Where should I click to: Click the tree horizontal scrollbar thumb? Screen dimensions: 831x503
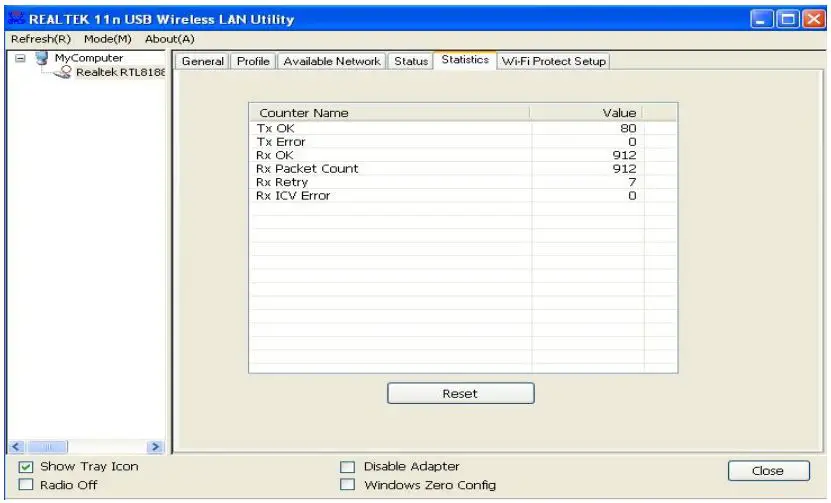pyautogui.click(x=47, y=447)
